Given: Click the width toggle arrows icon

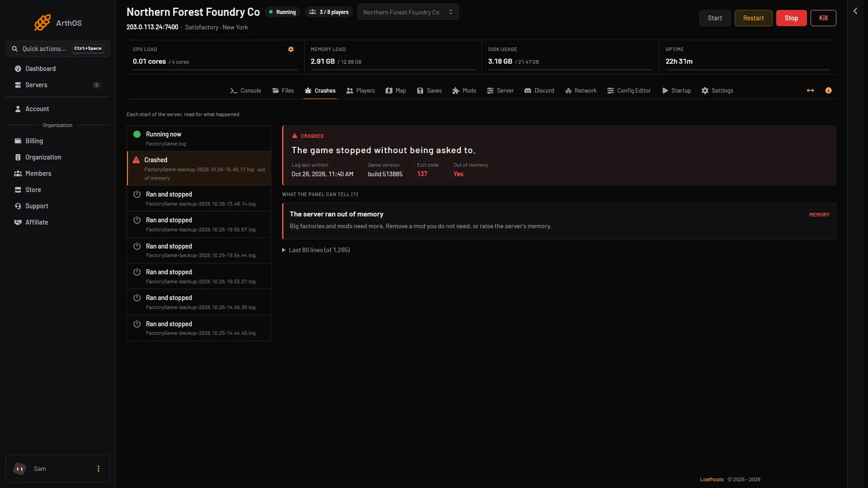Looking at the screenshot, I should pos(811,90).
